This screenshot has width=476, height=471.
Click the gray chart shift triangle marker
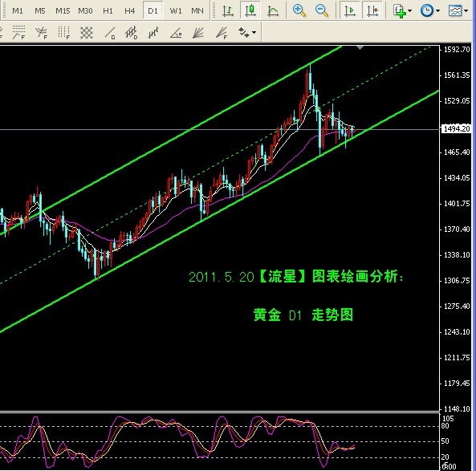tap(360, 47)
